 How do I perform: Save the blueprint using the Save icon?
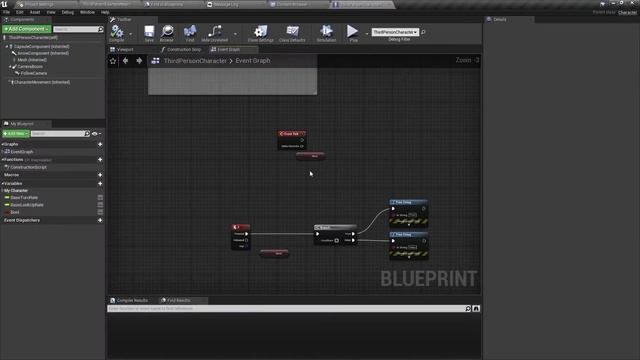point(149,31)
